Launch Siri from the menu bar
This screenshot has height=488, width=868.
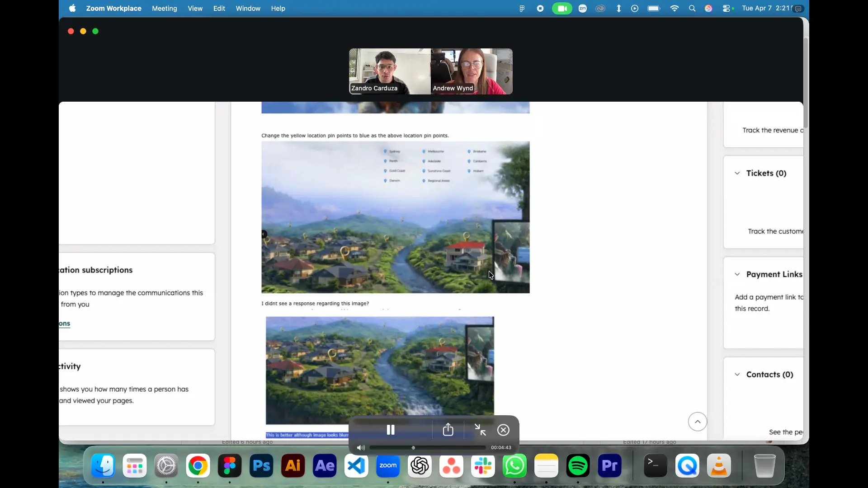pyautogui.click(x=709, y=8)
